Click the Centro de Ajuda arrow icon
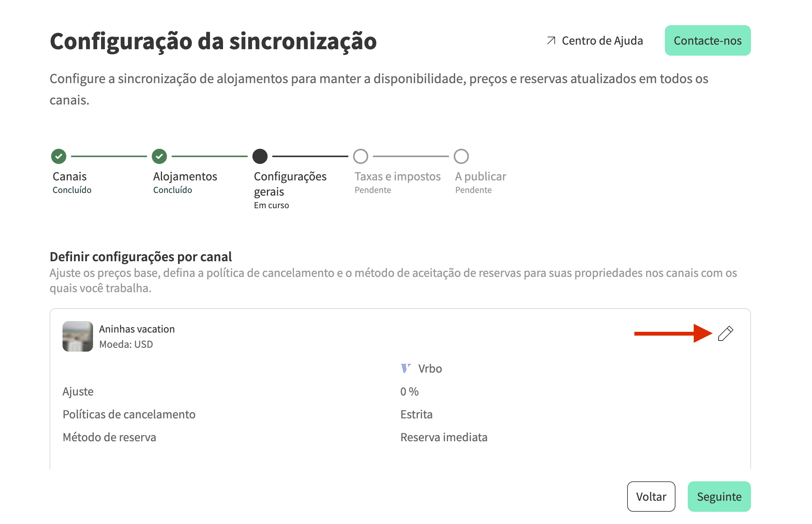Viewport: 812px width, 524px height. click(551, 40)
